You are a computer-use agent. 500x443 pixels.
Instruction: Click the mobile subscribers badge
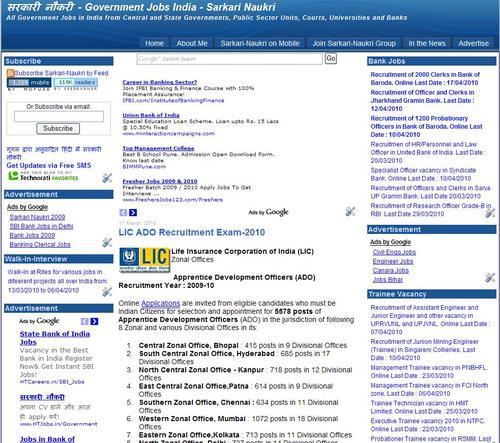[x=29, y=82]
